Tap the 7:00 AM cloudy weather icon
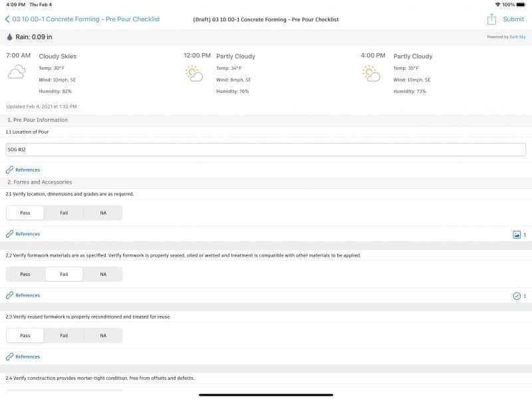The height and width of the screenshot is (399, 532). click(17, 72)
